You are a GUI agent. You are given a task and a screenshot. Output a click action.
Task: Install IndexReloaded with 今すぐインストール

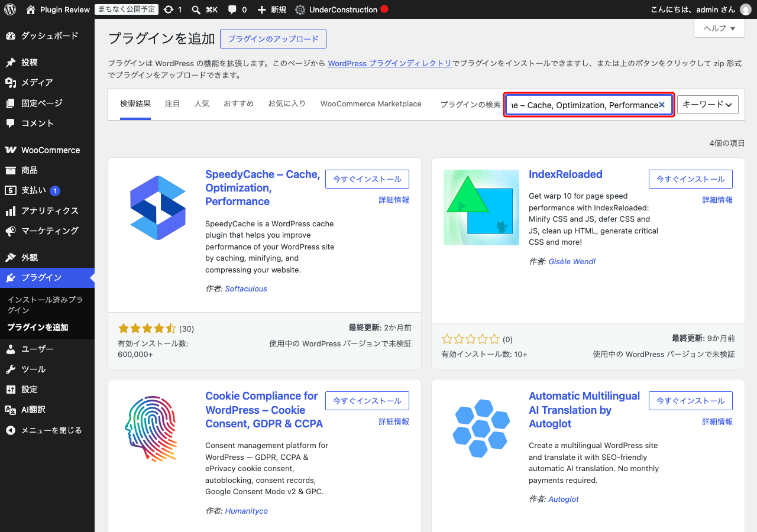point(691,179)
